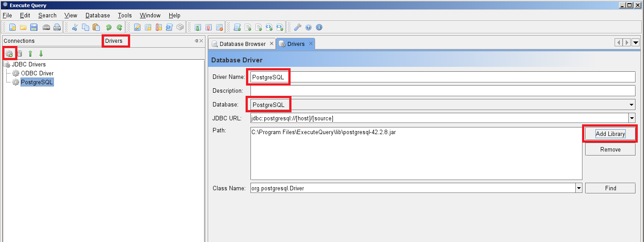The width and height of the screenshot is (644, 242).
Task: Select ODBC Driver in the tree
Action: [37, 73]
